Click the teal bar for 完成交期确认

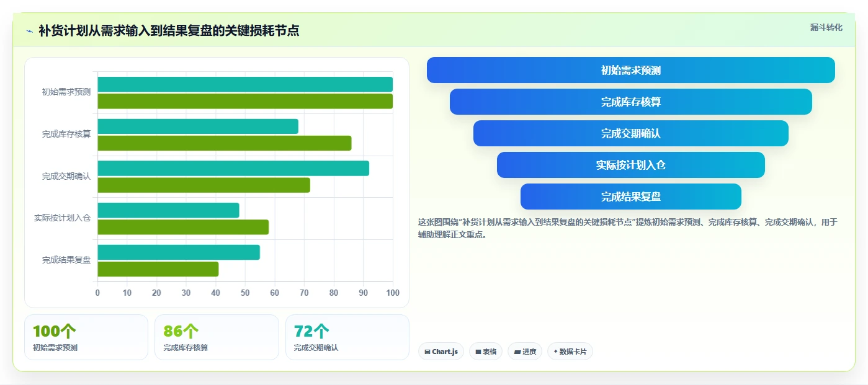pos(233,169)
